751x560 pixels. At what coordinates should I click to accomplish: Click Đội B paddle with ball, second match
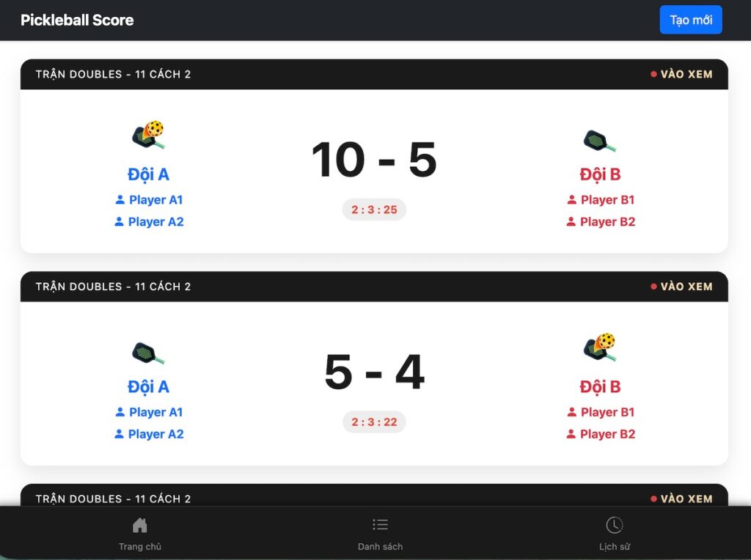coord(600,347)
